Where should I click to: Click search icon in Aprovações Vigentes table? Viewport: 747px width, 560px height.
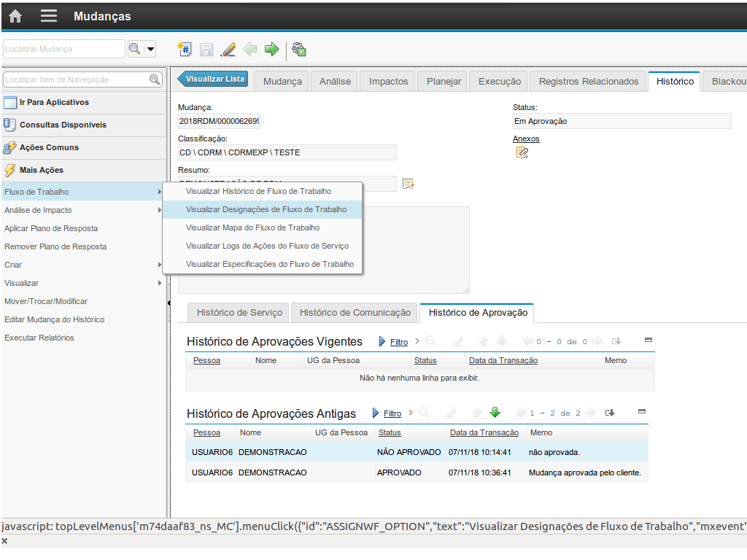[x=430, y=341]
